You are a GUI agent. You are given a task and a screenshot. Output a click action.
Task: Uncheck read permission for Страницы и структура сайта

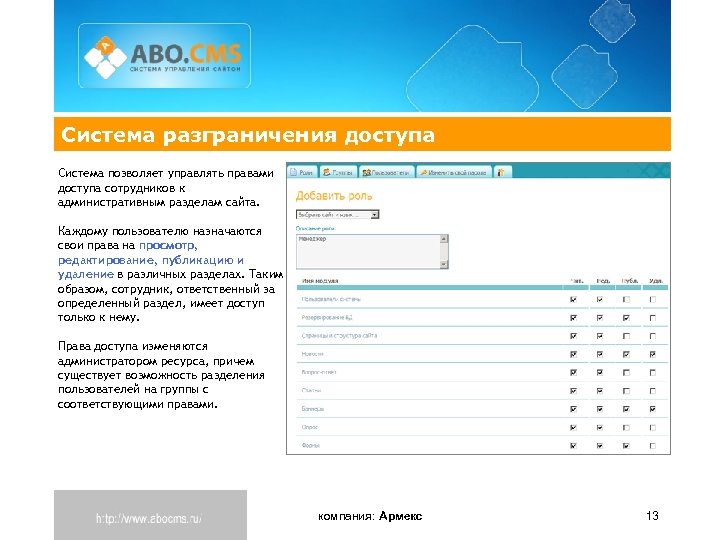tap(573, 336)
